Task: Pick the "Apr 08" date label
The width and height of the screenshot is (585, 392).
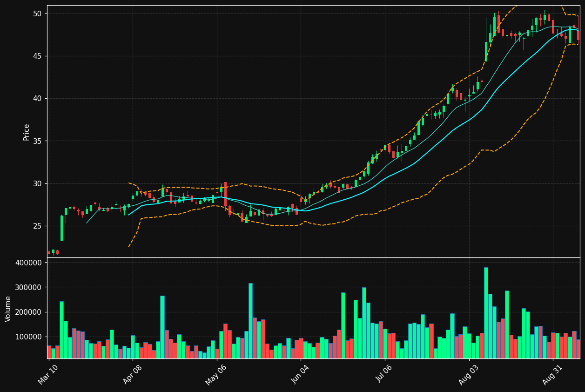Action: pos(133,374)
